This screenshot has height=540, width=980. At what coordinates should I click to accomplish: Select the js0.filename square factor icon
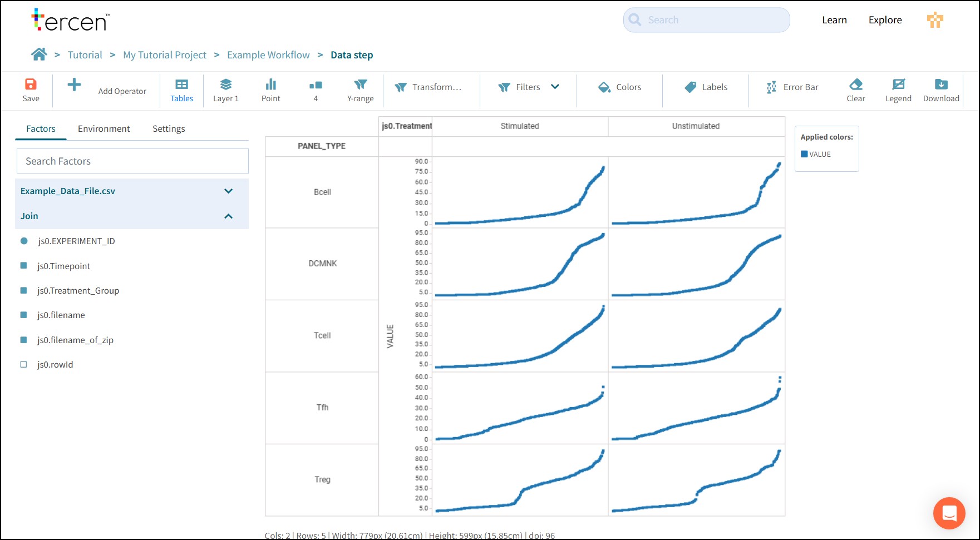tap(23, 315)
